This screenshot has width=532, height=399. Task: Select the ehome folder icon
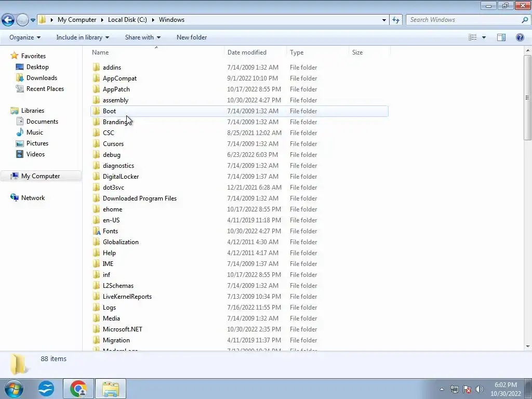pyautogui.click(x=96, y=209)
